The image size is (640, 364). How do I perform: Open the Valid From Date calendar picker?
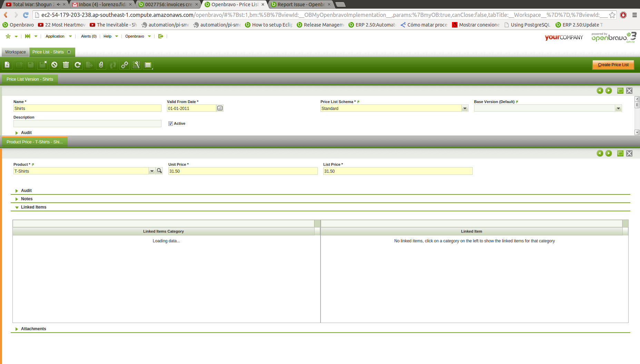coord(220,108)
